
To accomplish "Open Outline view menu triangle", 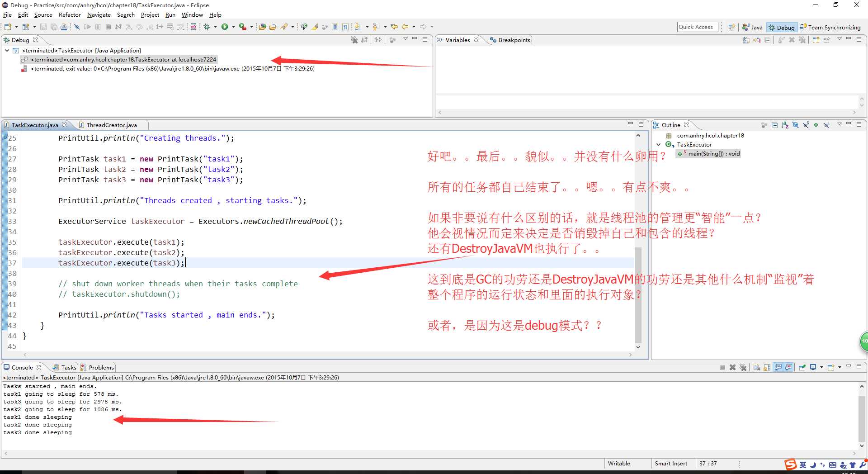I will [x=840, y=124].
